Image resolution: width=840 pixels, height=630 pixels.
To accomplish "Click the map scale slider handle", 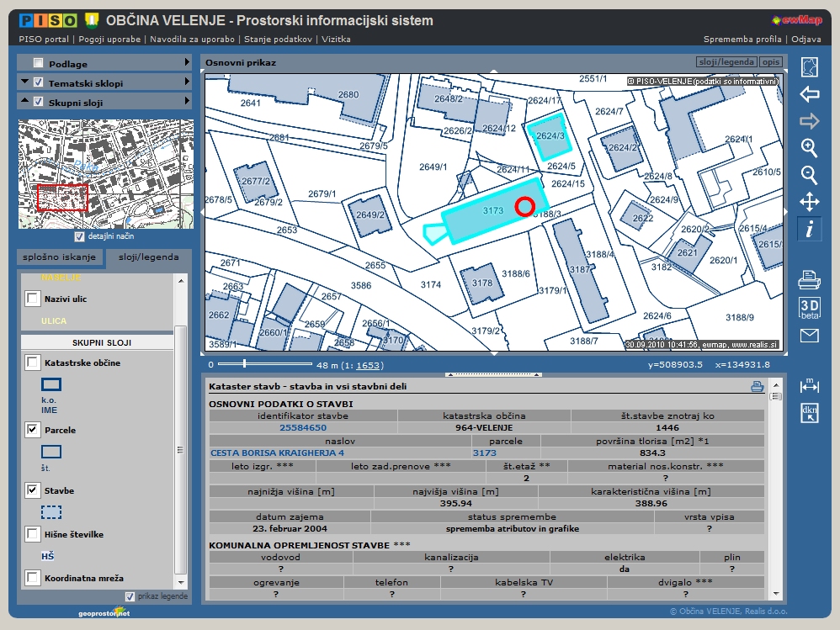I will tap(244, 364).
